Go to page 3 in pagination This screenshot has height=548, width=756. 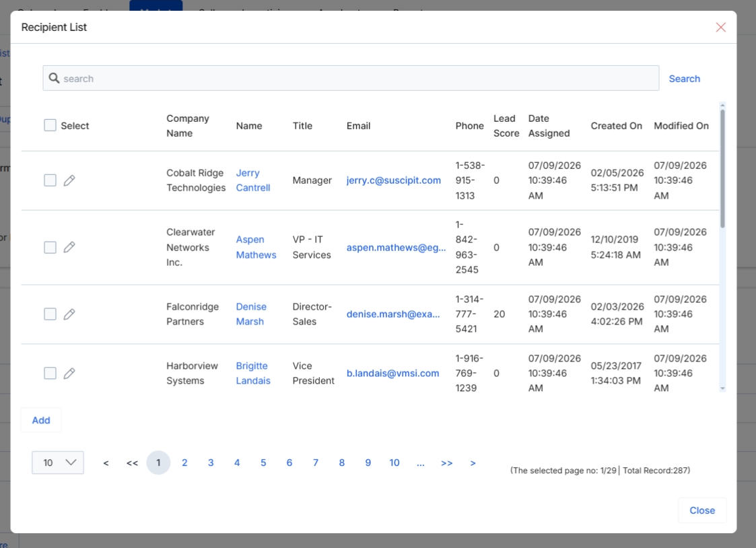[x=211, y=463]
